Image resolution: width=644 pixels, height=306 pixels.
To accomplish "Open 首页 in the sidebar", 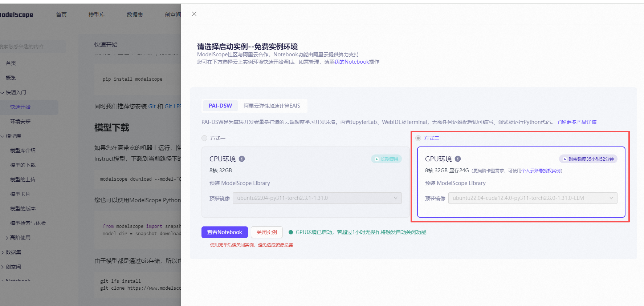I will pyautogui.click(x=11, y=63).
